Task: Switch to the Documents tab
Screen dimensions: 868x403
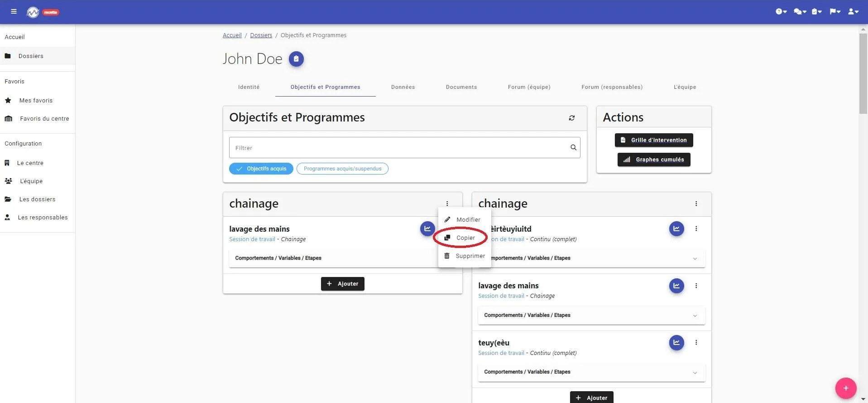Action: click(461, 87)
